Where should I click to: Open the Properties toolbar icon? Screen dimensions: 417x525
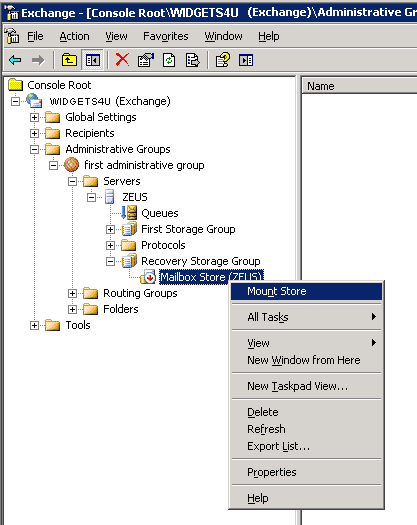click(x=145, y=60)
